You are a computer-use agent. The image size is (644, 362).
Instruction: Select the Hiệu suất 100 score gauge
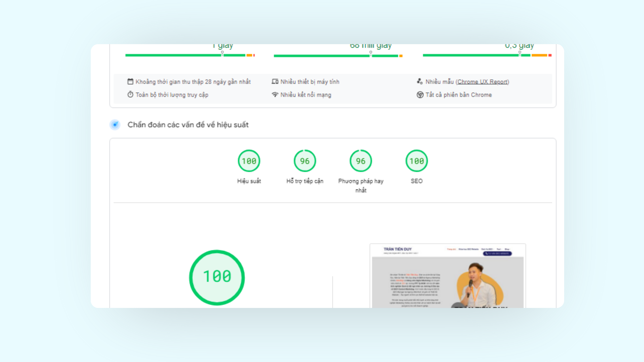click(x=249, y=161)
